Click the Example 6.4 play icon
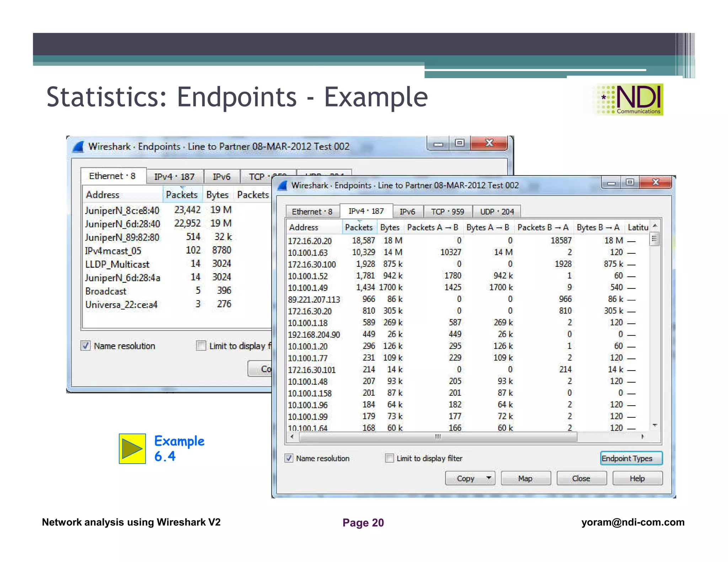This screenshot has width=728, height=562. point(132,449)
